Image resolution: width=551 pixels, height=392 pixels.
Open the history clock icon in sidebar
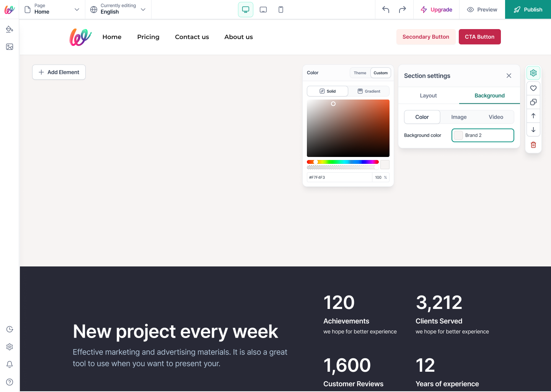click(10, 329)
